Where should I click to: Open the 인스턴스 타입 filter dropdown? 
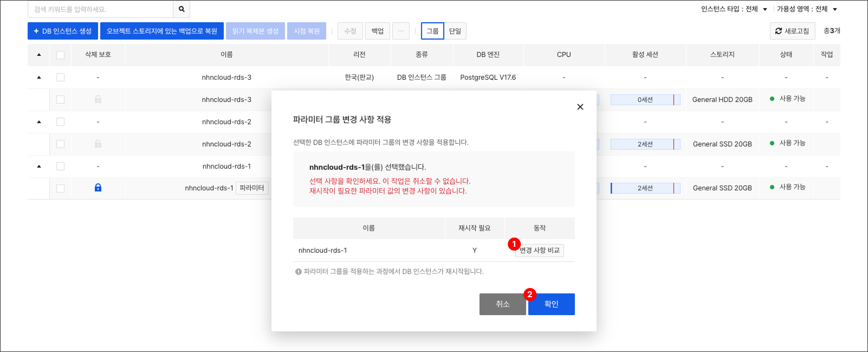[x=734, y=9]
